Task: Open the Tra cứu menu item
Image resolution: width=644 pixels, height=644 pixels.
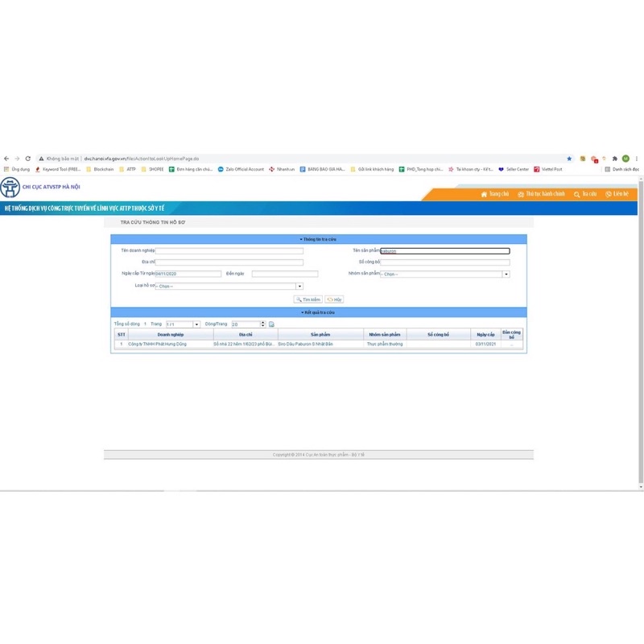Action: [589, 194]
